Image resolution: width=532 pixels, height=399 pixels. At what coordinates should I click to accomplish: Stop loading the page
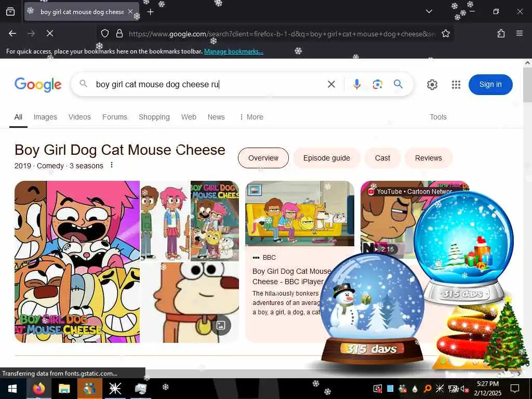pos(49,33)
